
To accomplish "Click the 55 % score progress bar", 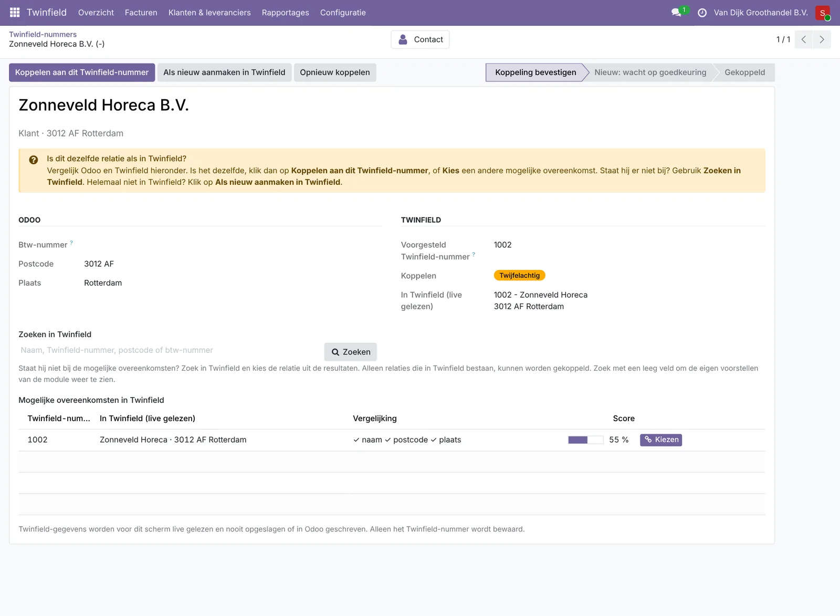I will [585, 440].
